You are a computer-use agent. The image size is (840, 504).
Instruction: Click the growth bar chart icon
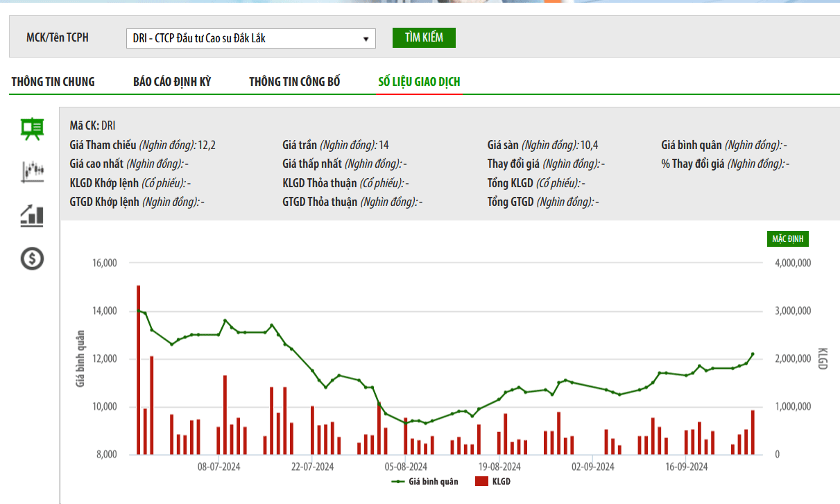coord(32,216)
